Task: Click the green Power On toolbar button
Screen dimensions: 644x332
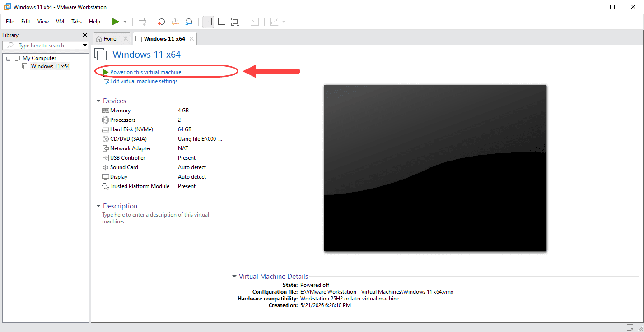Action: click(116, 22)
